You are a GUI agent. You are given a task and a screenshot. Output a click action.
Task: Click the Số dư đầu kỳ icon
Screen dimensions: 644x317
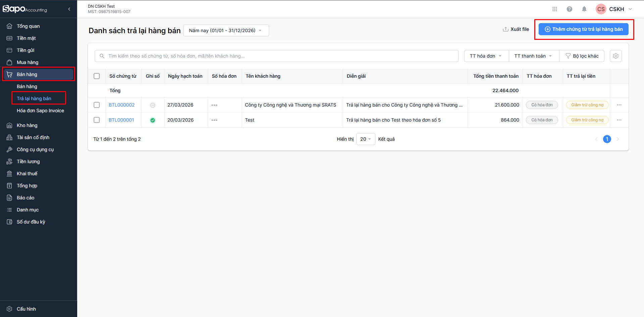click(x=9, y=222)
